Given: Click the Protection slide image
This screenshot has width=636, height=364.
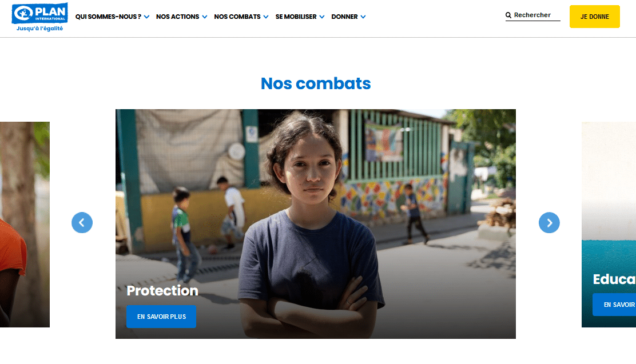Looking at the screenshot, I should click(x=316, y=224).
